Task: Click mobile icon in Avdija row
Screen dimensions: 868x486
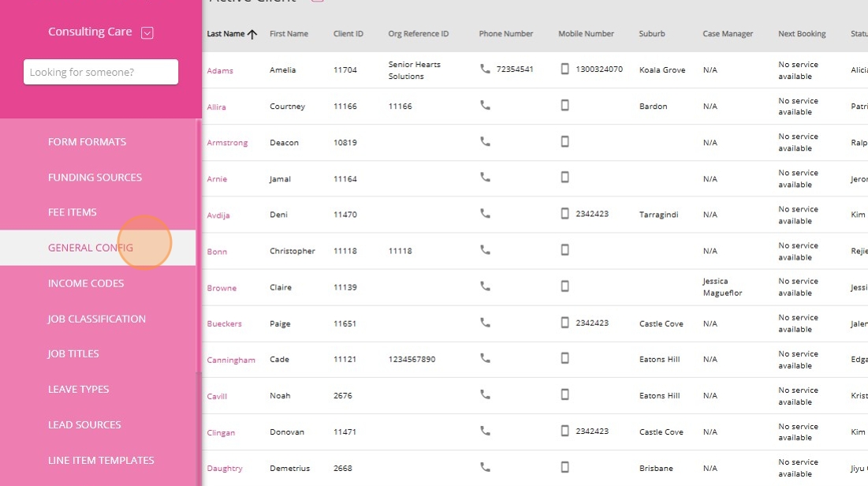Action: pos(564,213)
